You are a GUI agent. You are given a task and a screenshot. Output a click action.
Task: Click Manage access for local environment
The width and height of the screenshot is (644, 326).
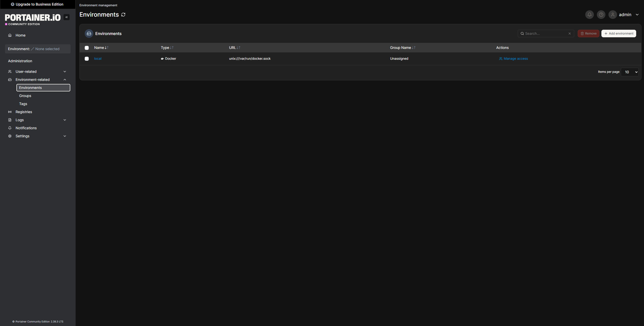[513, 59]
